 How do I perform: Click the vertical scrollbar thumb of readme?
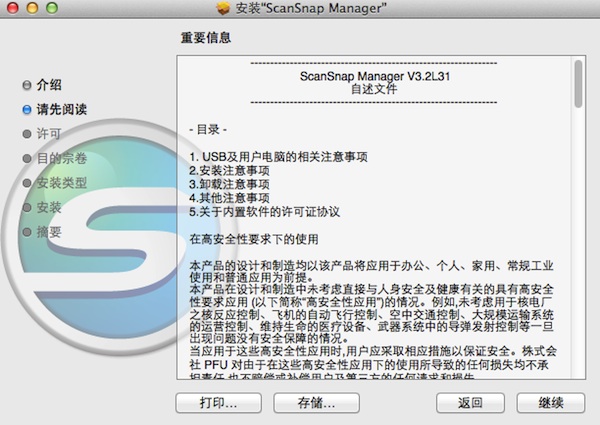click(578, 83)
